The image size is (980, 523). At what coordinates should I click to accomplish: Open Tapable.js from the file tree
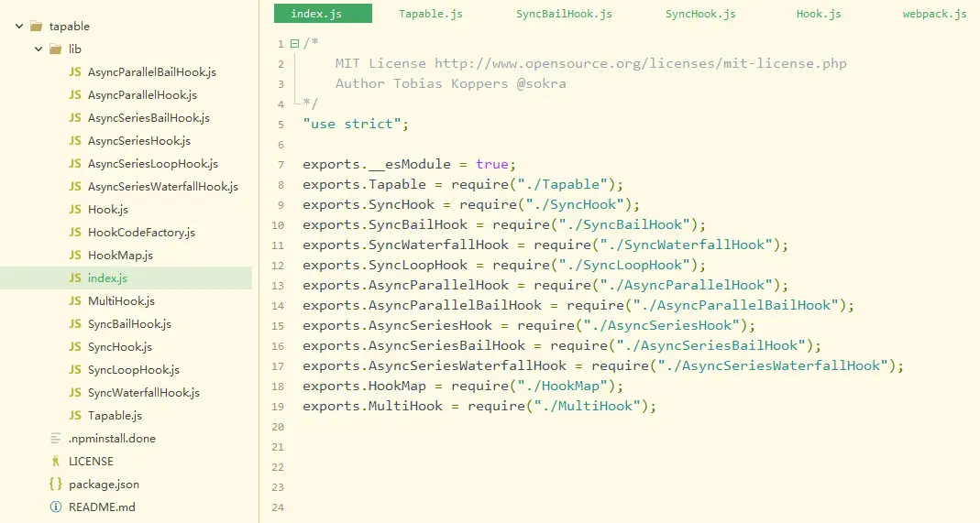[x=115, y=416]
